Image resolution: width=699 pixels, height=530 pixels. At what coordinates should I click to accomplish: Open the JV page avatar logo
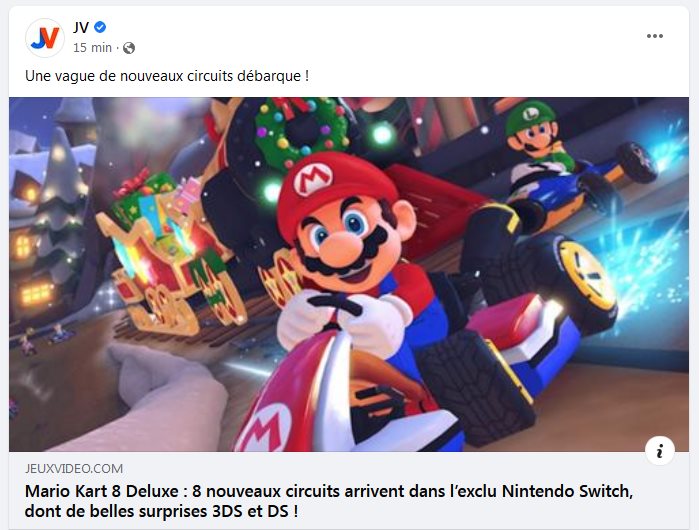point(45,38)
